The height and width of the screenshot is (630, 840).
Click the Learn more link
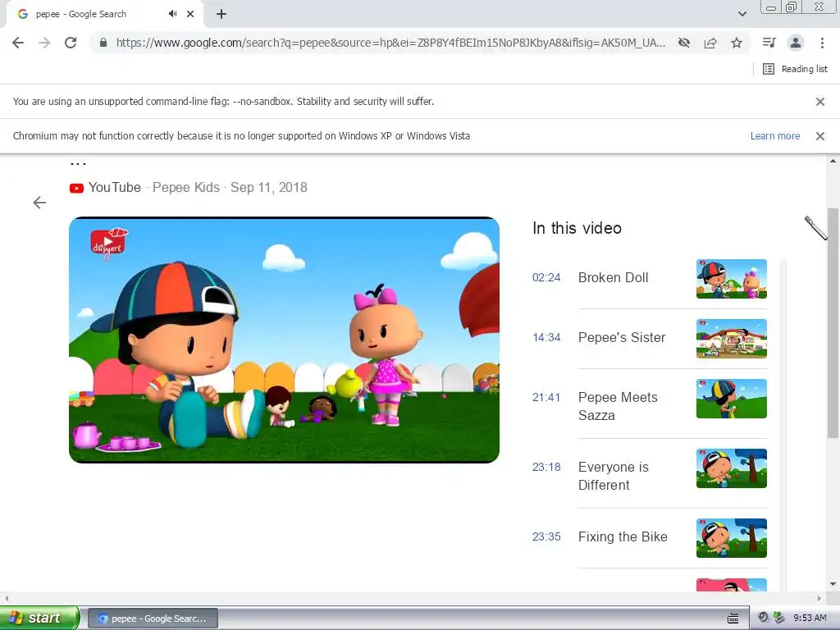click(x=774, y=136)
